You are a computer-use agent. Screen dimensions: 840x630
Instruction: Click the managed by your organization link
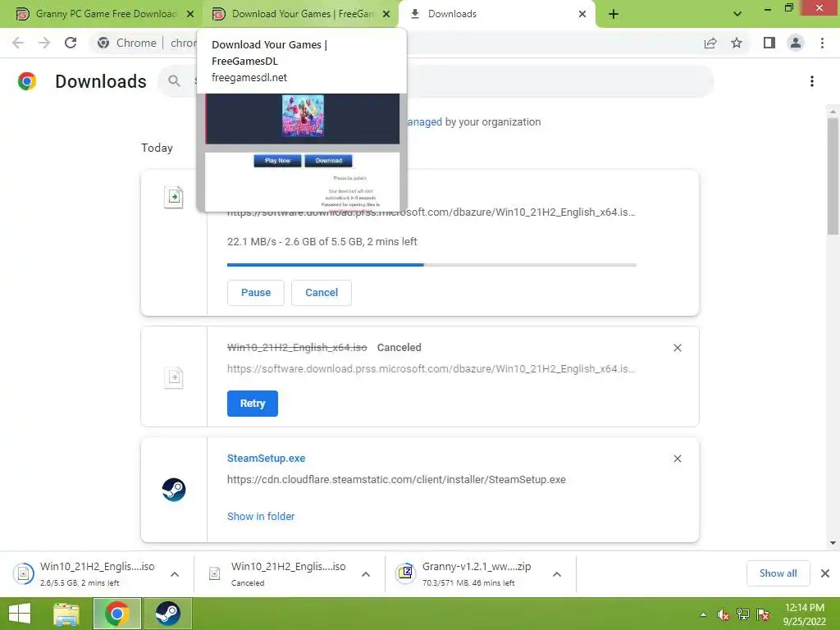point(425,122)
